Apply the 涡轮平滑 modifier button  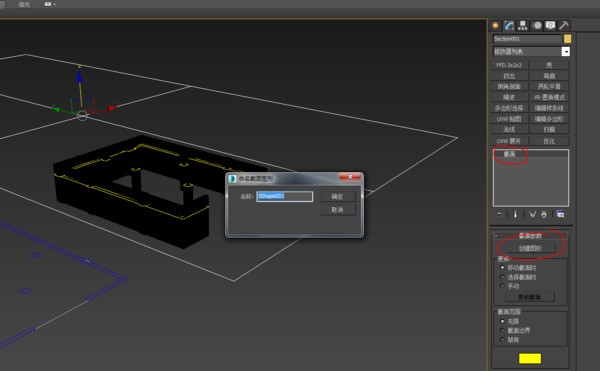point(549,86)
